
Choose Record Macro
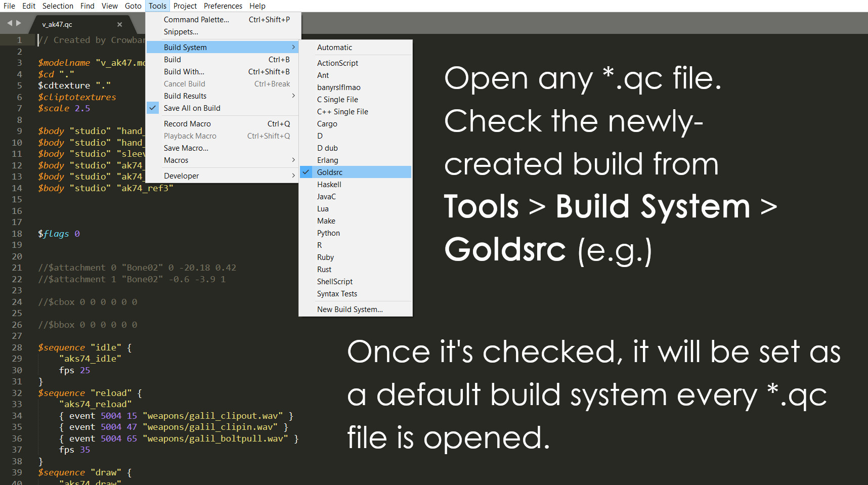coord(187,123)
